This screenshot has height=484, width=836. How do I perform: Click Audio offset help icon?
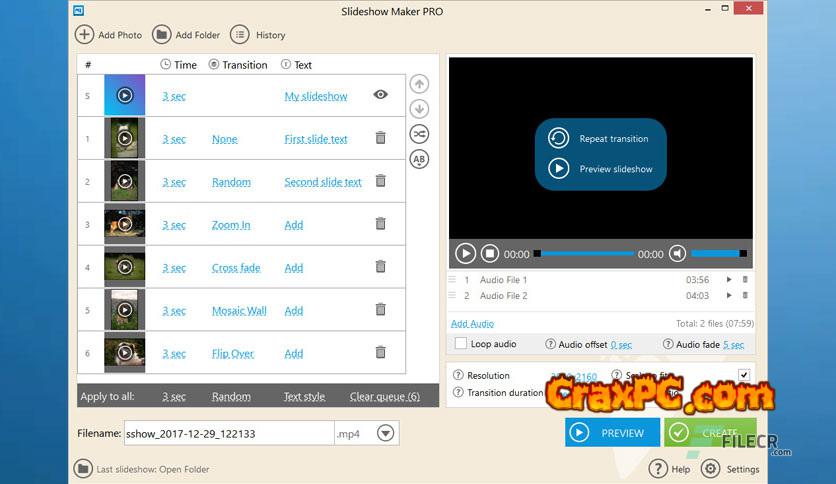tap(550, 344)
